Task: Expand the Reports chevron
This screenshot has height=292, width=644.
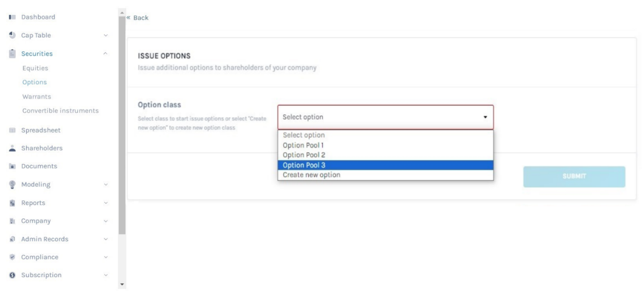Action: 106,203
